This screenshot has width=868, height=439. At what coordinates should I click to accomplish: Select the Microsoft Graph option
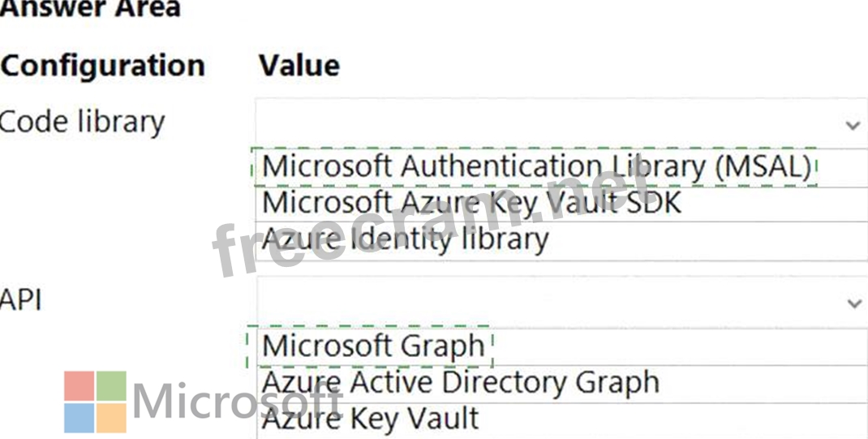tap(373, 346)
